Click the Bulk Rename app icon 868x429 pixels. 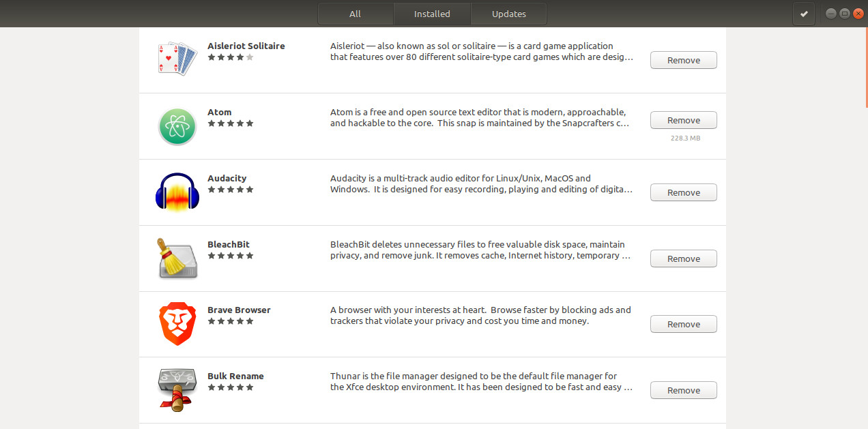pyautogui.click(x=177, y=390)
